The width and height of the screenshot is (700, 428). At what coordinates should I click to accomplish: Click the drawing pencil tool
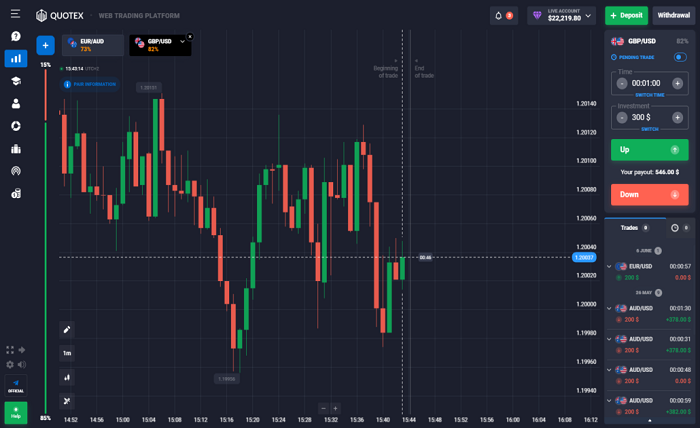pyautogui.click(x=67, y=329)
